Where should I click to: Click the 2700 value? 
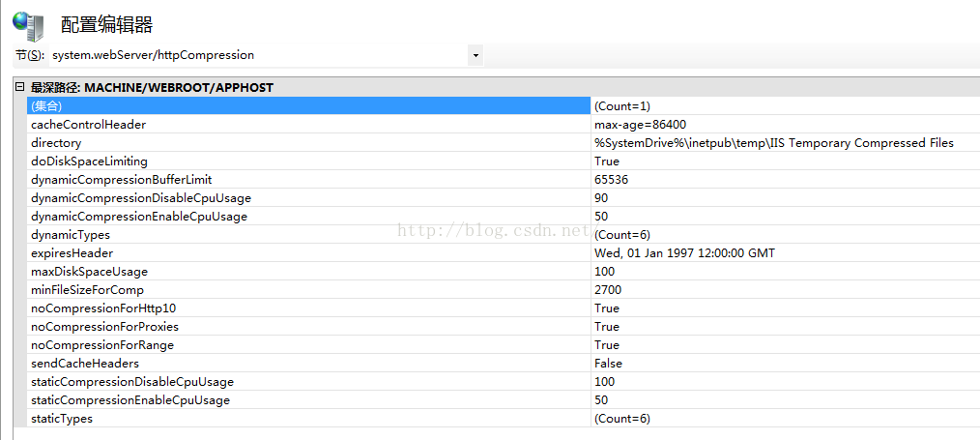click(608, 290)
